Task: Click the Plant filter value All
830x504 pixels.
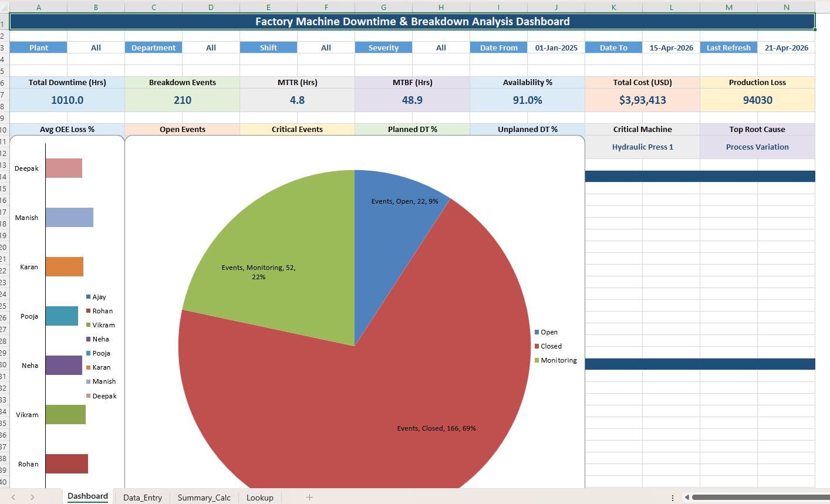Action: [x=96, y=48]
